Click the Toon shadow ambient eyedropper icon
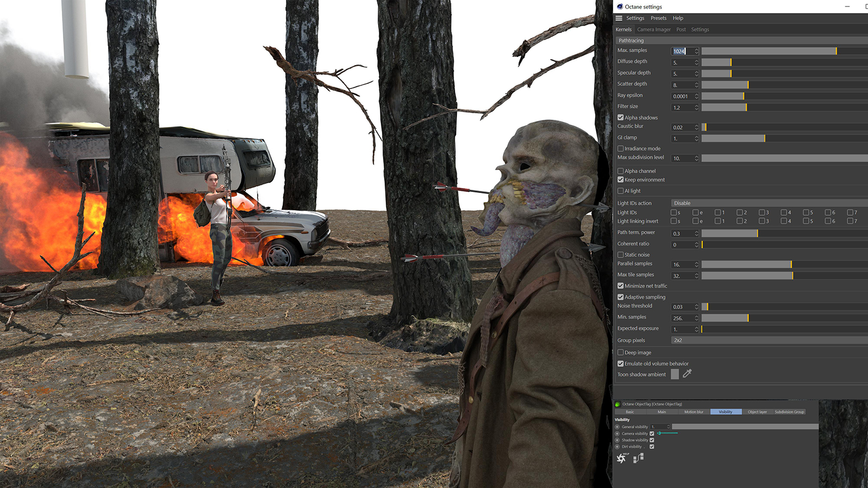 [x=687, y=374]
